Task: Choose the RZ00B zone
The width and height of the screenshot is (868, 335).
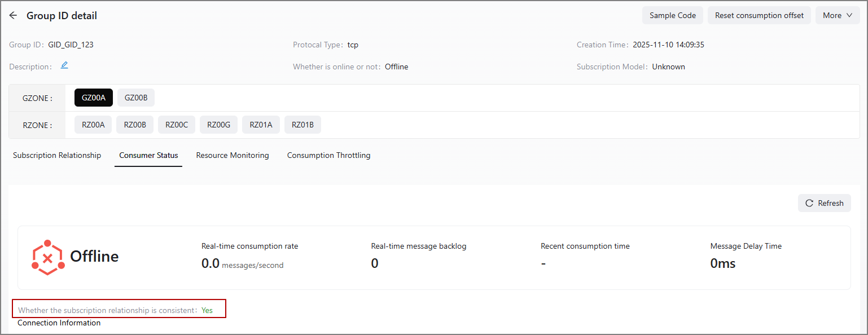Action: (x=135, y=125)
